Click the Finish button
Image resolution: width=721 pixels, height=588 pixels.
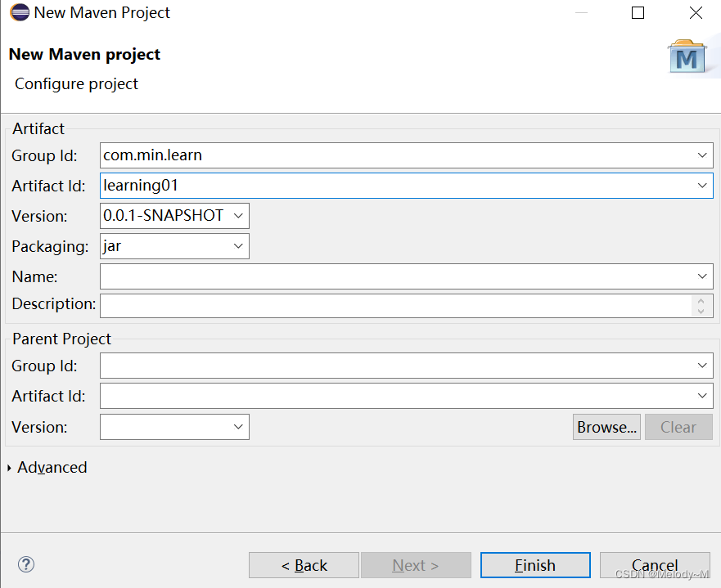(535, 565)
